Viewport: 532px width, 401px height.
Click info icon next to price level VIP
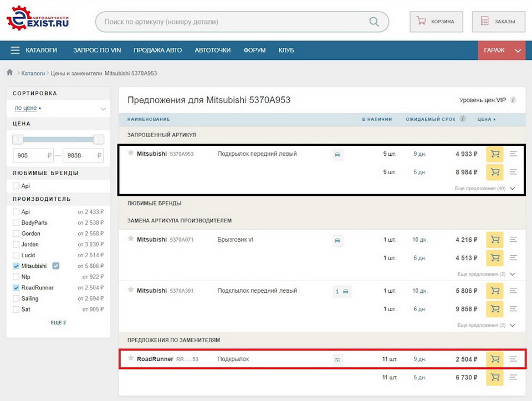pos(513,100)
